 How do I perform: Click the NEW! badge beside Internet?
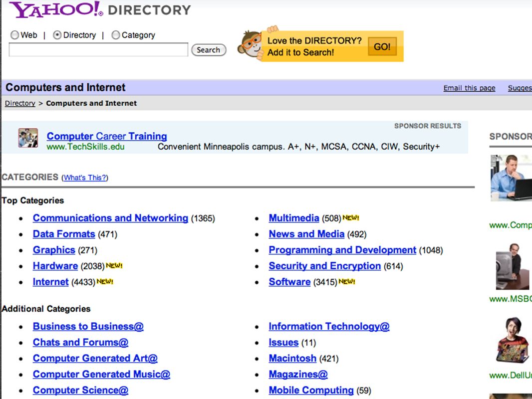tap(105, 281)
